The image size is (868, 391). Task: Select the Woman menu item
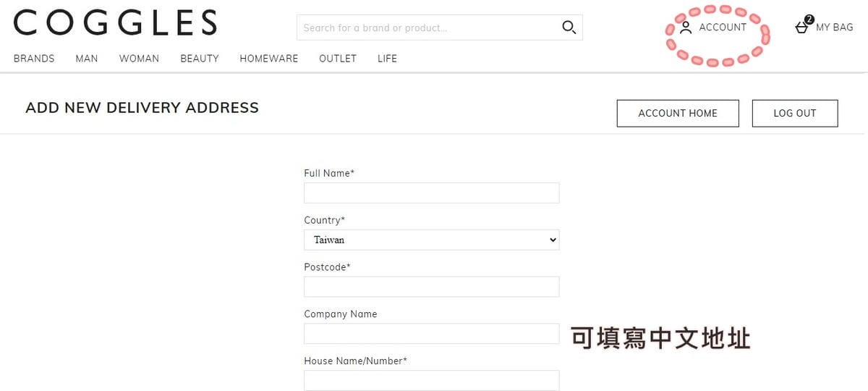click(x=139, y=59)
